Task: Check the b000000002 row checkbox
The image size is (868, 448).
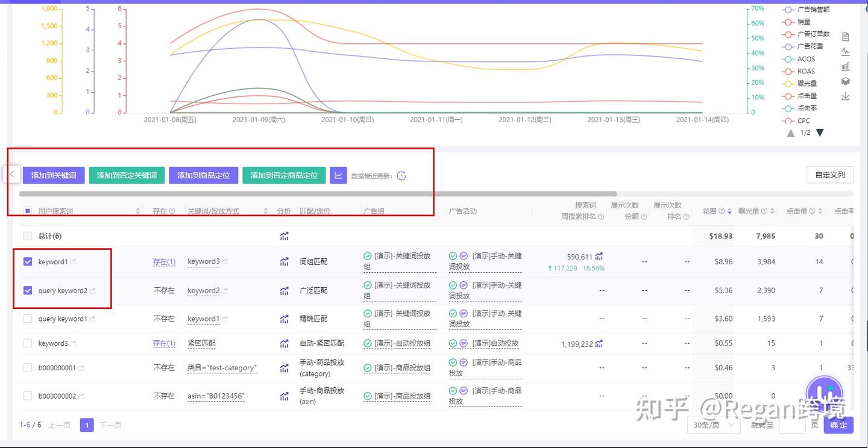Action: 28,396
